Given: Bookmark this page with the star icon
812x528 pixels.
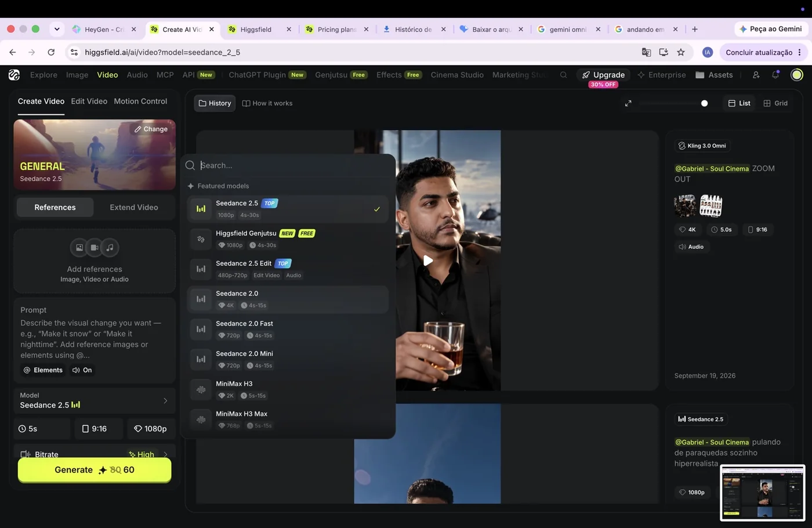Looking at the screenshot, I should pos(681,52).
